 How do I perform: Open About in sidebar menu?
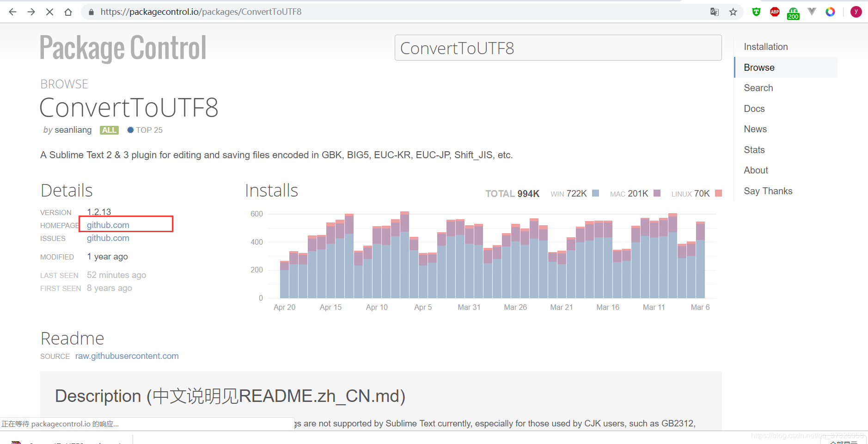(756, 170)
